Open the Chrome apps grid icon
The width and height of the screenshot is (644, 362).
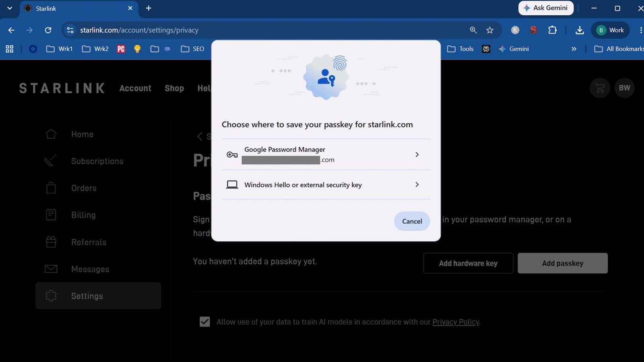[10, 49]
